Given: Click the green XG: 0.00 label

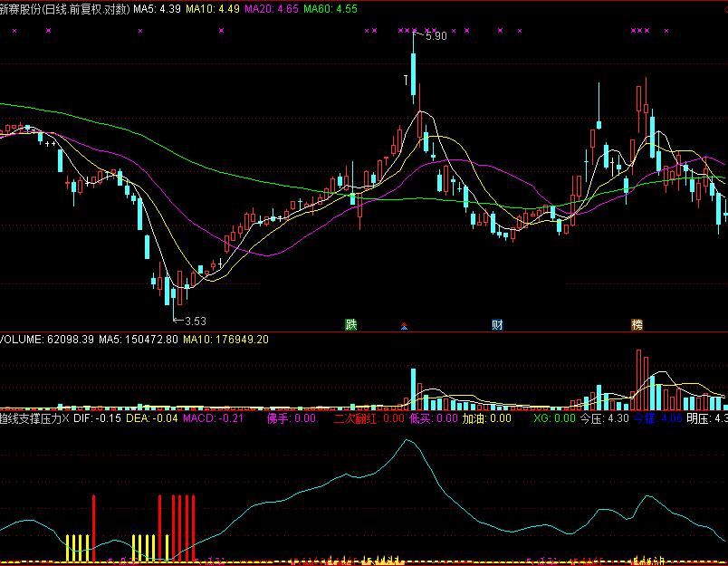Looking at the screenshot, I should tap(554, 418).
